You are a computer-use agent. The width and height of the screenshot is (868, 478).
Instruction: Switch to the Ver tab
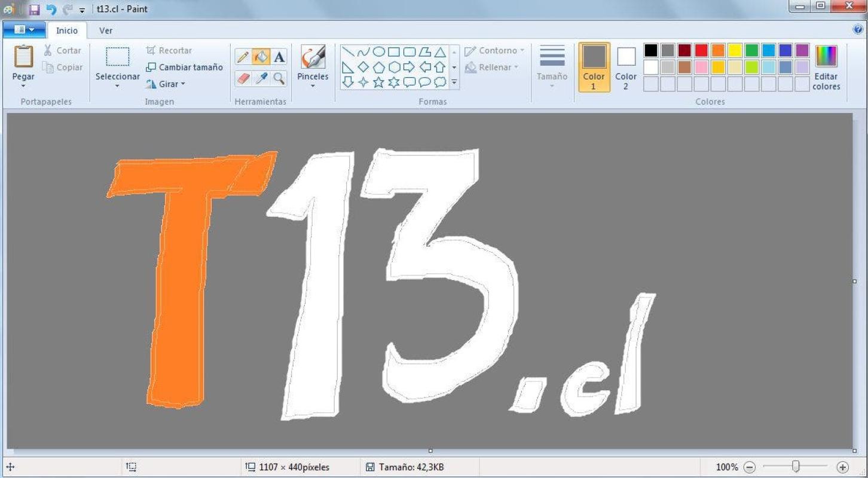pos(106,30)
